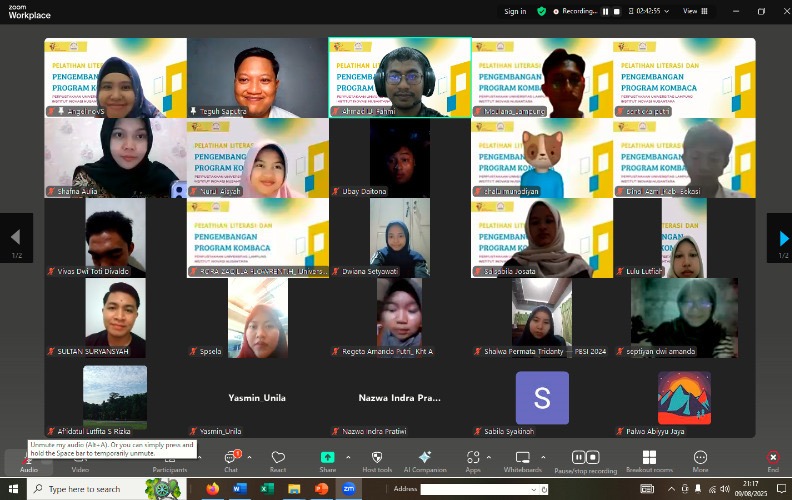Viewport: 792px width, 500px height.
Task: Open the Chat panel
Action: (x=231, y=458)
